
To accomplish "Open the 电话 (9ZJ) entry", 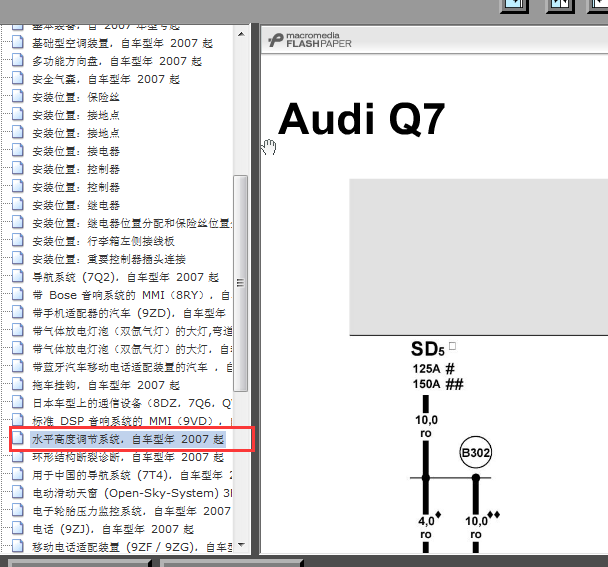I will tap(113, 530).
